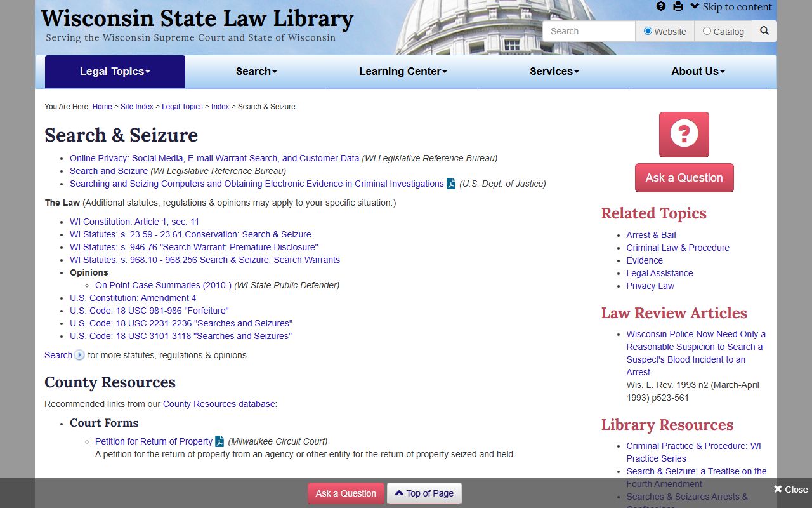Open Arrest & Bail related topic
The image size is (812, 508).
(x=651, y=235)
